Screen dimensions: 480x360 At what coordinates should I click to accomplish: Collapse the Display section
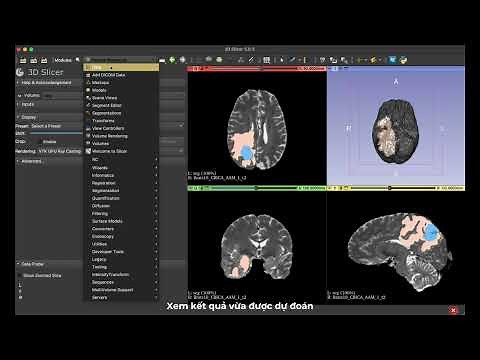[x=48, y=117]
